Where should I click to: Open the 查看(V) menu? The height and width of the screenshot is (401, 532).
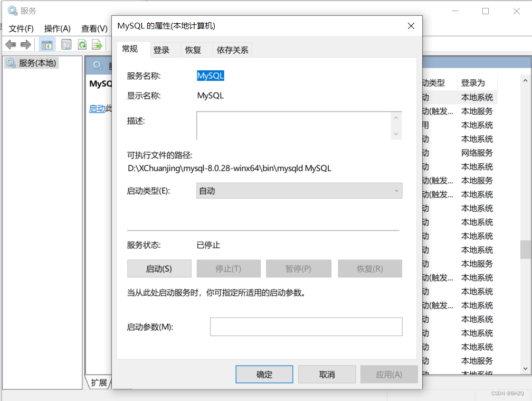(x=94, y=29)
